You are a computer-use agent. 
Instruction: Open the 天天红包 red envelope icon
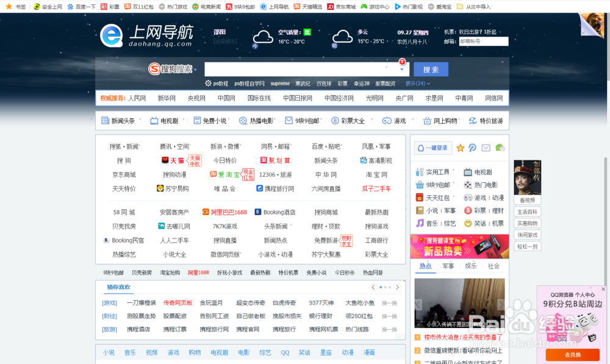[421, 198]
